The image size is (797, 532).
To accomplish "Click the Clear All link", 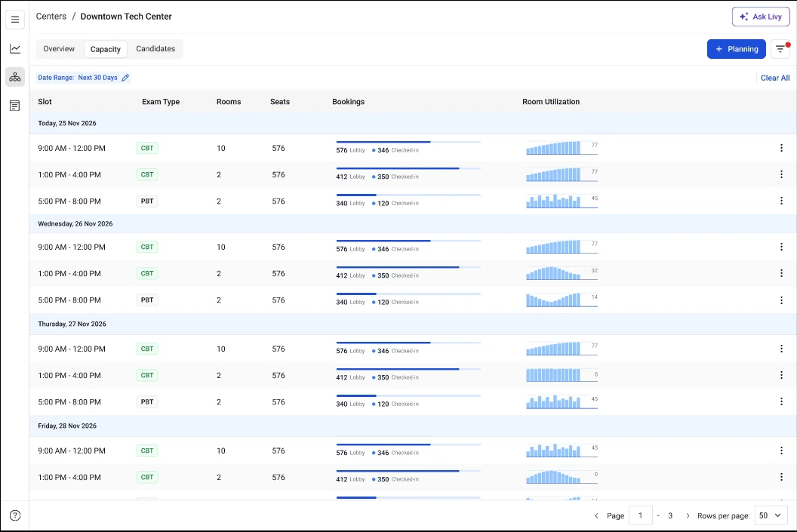I will pos(775,78).
